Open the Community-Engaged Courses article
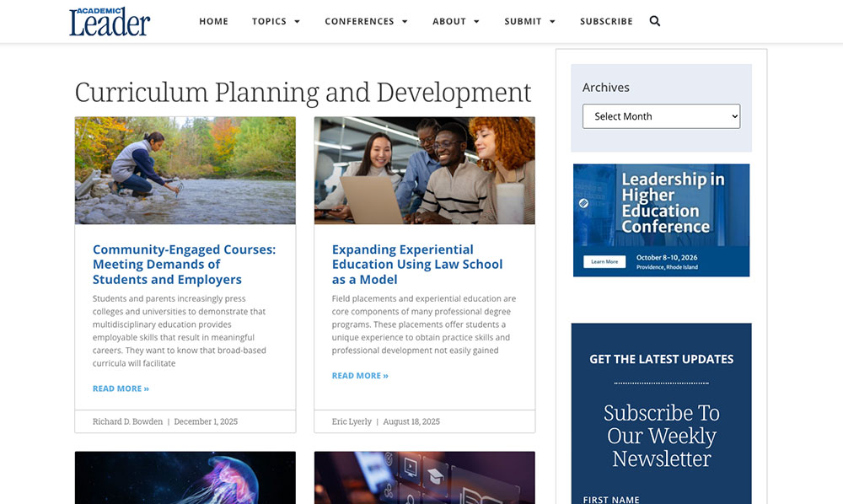Screen dimensions: 843x504 pyautogui.click(x=184, y=263)
